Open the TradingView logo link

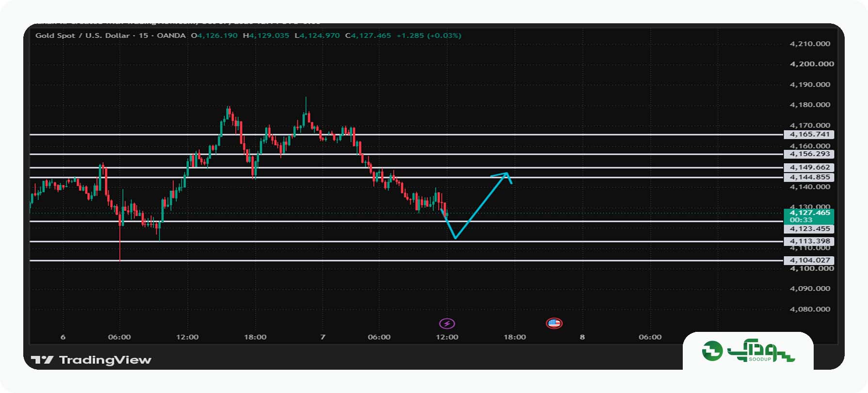[x=91, y=360]
